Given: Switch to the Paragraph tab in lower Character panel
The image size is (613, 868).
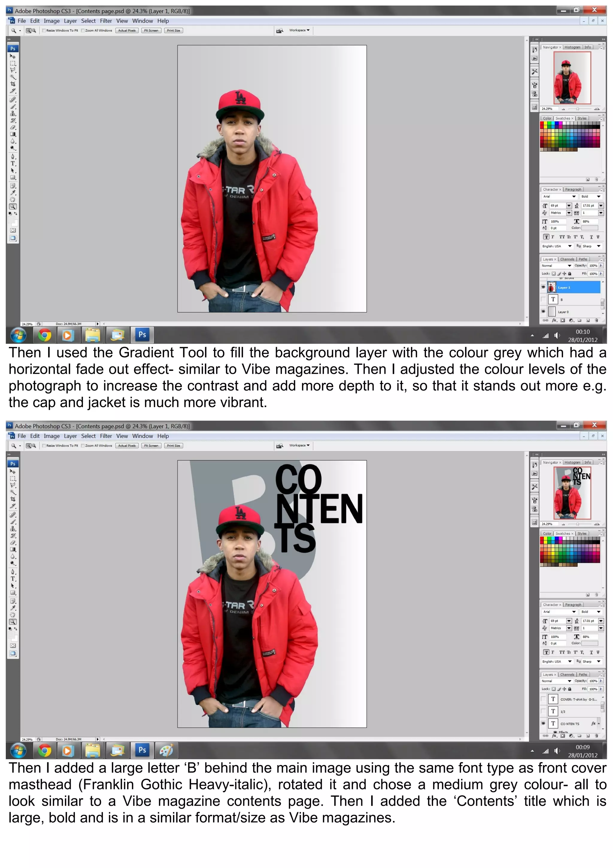Looking at the screenshot, I should pyautogui.click(x=573, y=604).
